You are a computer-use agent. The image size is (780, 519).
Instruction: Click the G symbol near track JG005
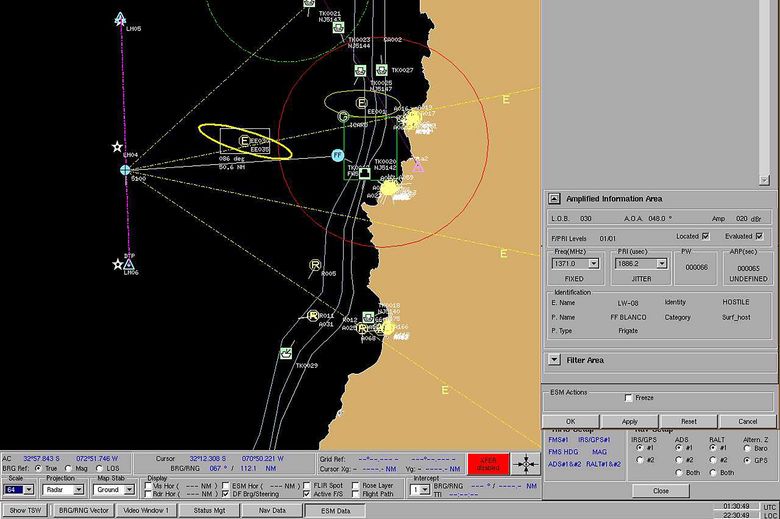tap(343, 116)
